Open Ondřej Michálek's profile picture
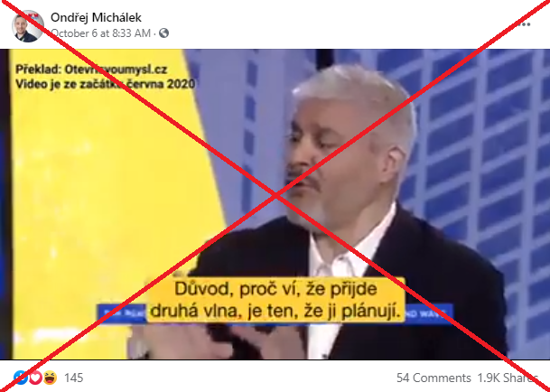Screen dimensions: 550x392 (x=28, y=25)
